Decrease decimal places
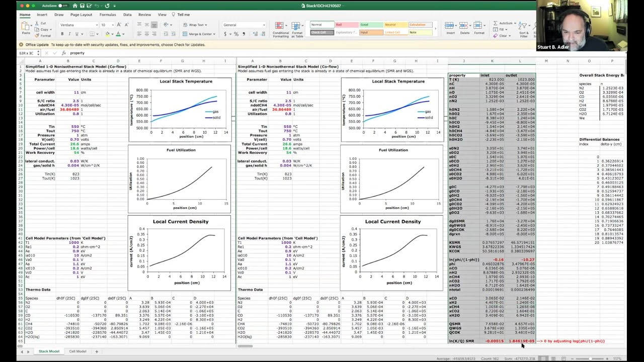This screenshot has width=644, height=362. (263, 34)
